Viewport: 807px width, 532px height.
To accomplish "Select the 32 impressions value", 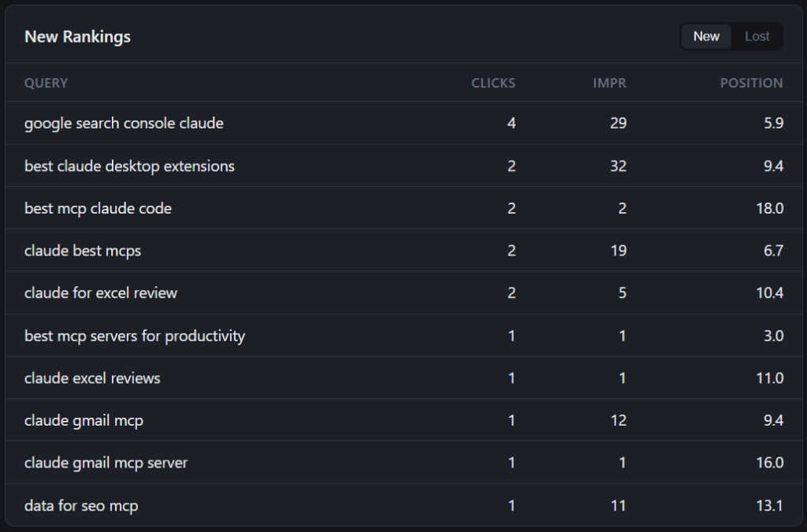I will pyautogui.click(x=618, y=166).
